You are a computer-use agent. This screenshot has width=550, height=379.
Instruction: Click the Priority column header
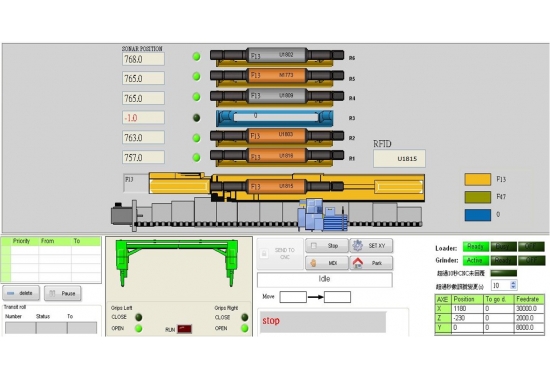21,241
